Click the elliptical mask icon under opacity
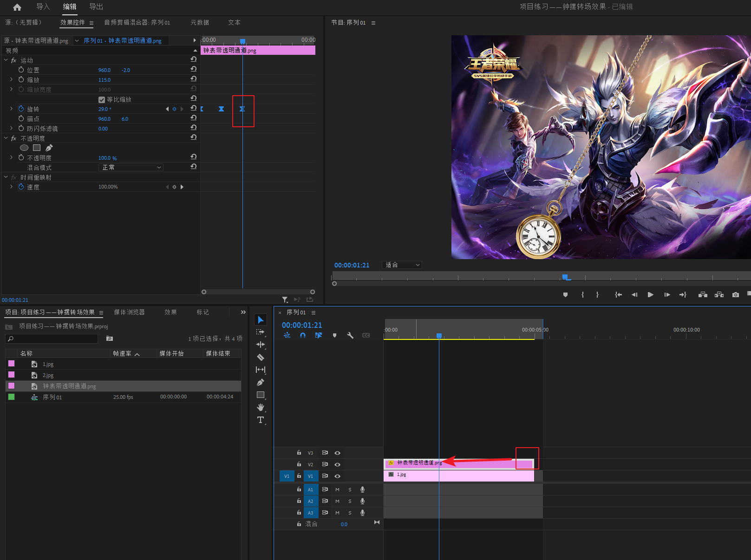 click(24, 148)
